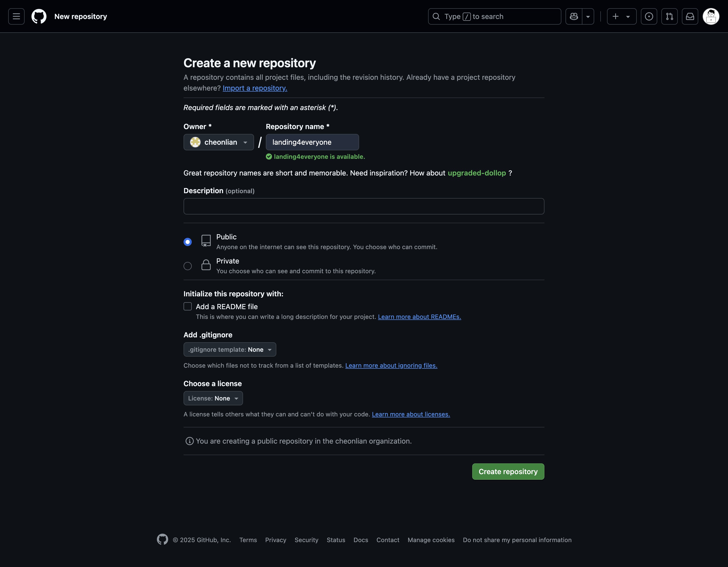Open the Status footer link

336,540
